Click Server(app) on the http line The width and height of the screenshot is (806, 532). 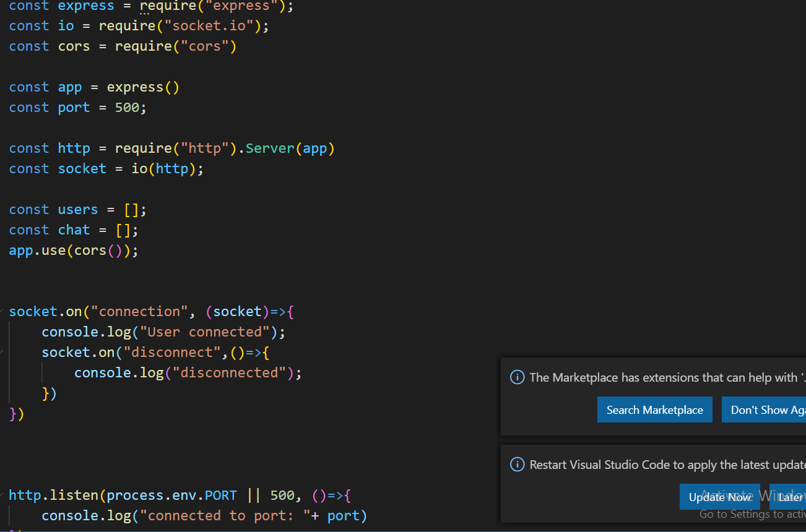290,148
